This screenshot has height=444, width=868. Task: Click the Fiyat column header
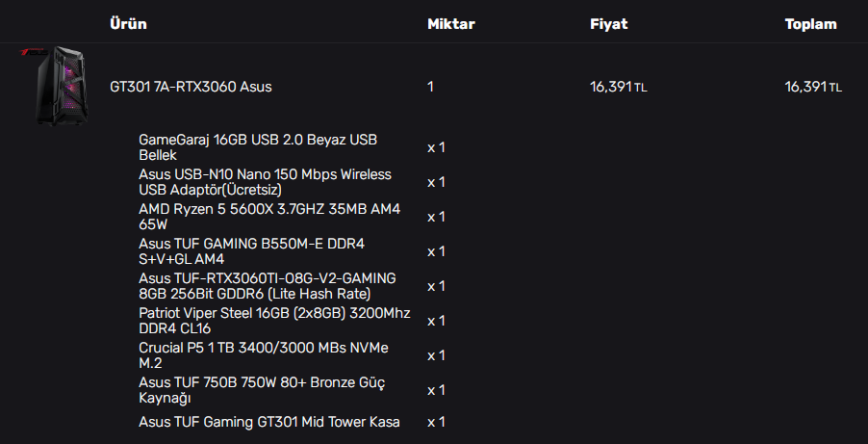608,23
